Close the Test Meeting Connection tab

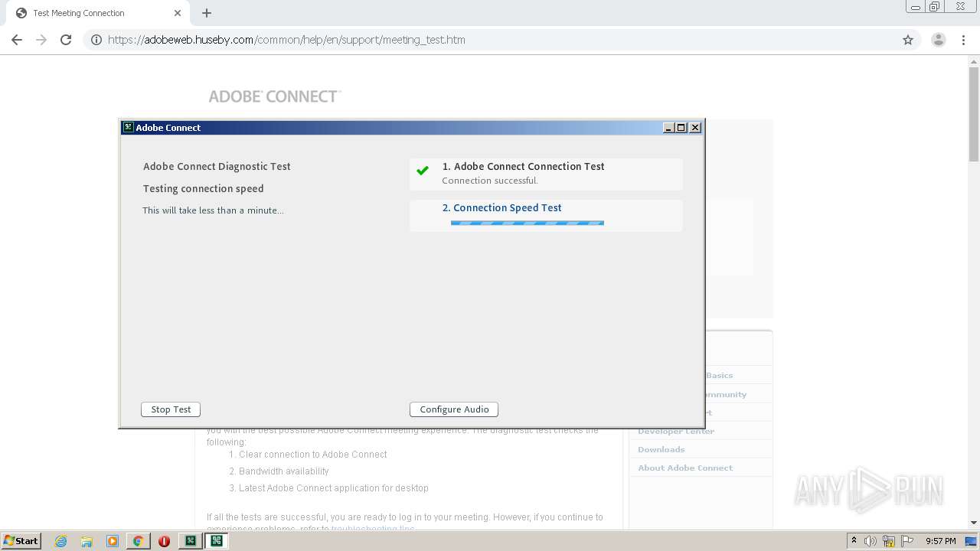tap(178, 13)
